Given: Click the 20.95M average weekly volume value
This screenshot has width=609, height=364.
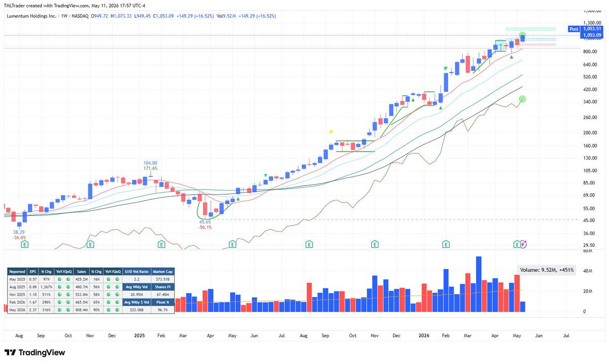Looking at the screenshot, I should [x=137, y=294].
